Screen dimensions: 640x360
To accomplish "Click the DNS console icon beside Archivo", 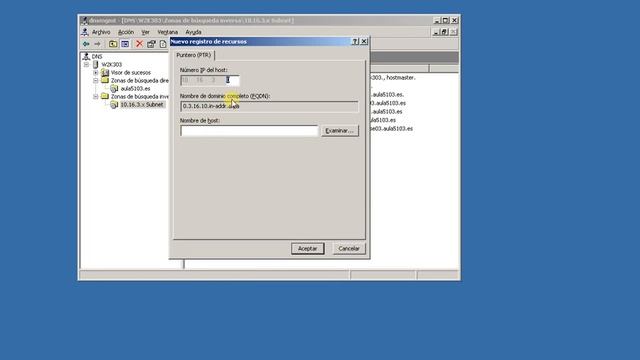I will [85, 32].
